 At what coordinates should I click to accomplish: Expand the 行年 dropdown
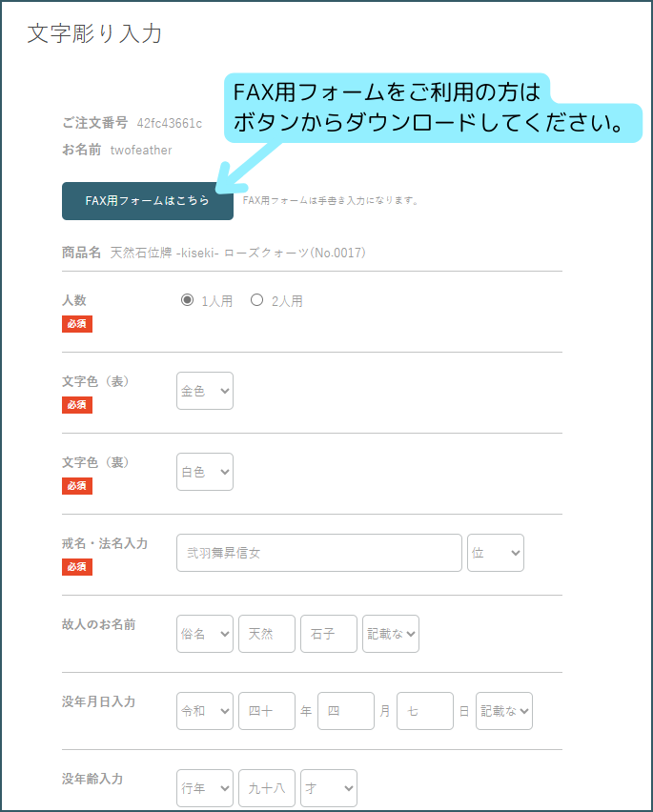(205, 788)
